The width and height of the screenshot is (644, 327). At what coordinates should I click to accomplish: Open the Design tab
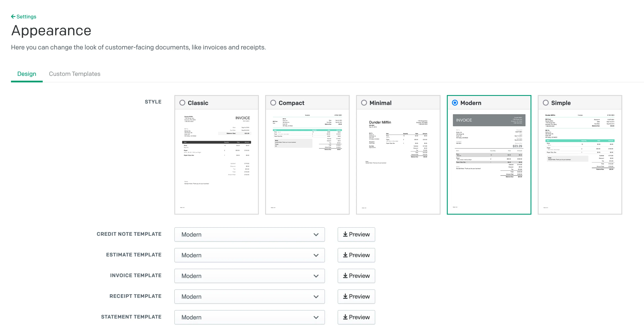(27, 74)
